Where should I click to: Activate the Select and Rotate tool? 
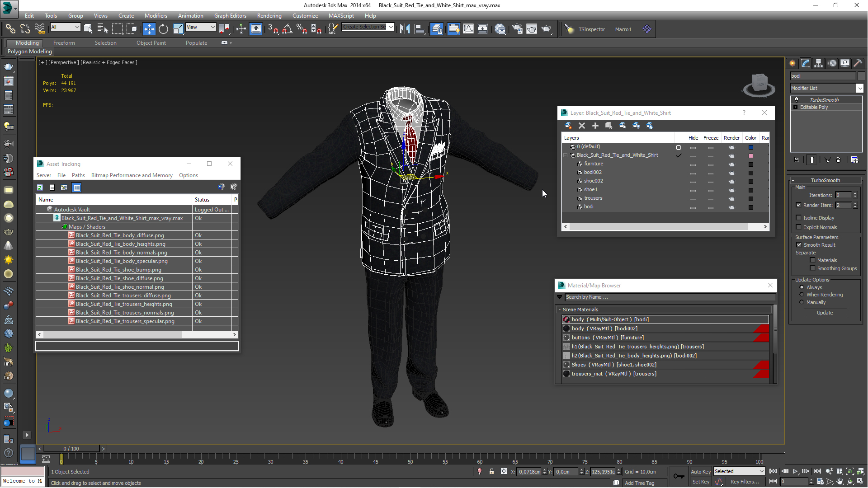tap(163, 29)
